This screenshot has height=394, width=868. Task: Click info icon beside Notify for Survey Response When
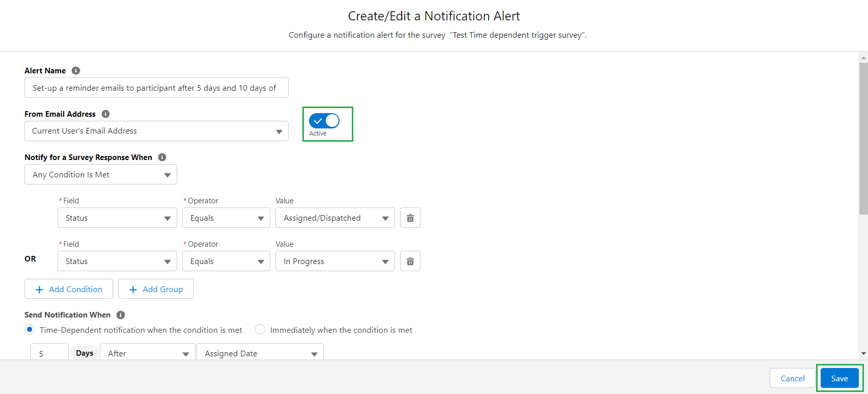pyautogui.click(x=162, y=157)
